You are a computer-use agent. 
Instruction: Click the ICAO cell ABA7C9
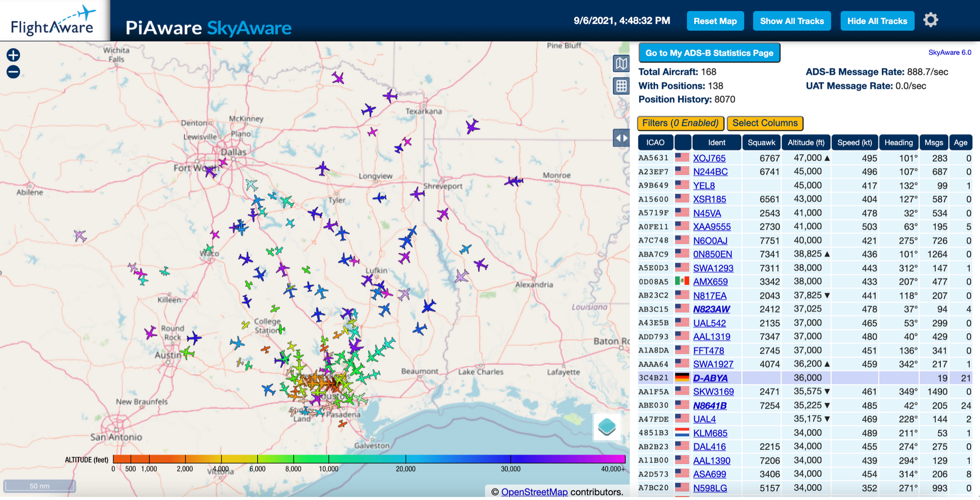click(x=653, y=254)
